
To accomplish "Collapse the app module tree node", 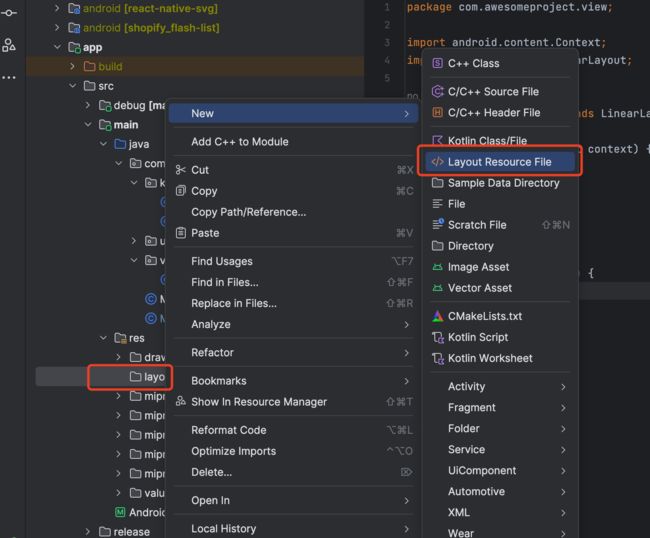I will click(58, 47).
